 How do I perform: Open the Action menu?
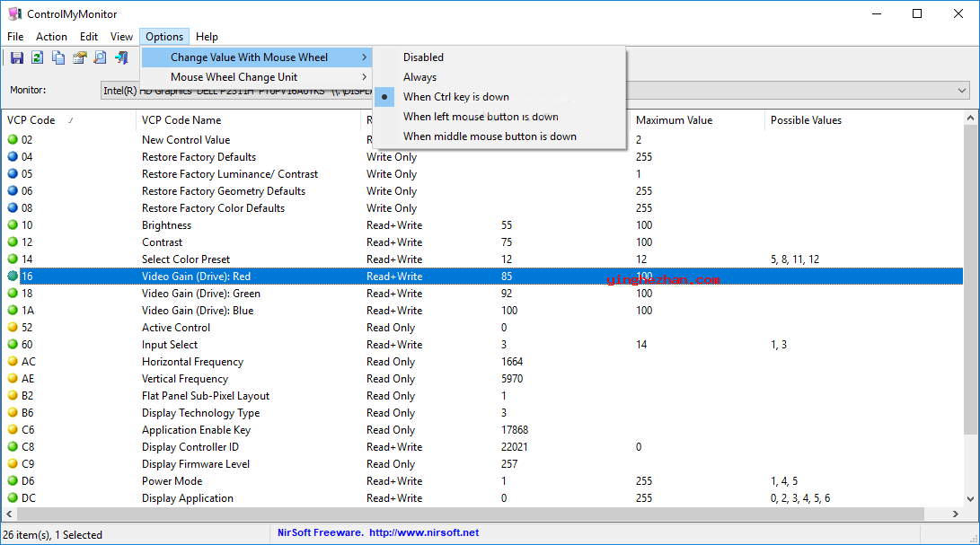pyautogui.click(x=51, y=37)
